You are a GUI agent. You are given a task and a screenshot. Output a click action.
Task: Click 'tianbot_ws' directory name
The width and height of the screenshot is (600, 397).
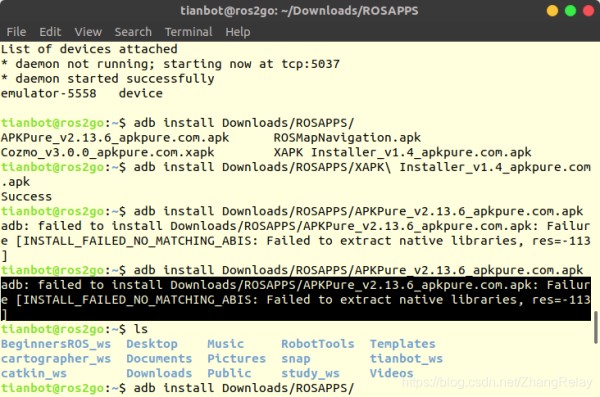(x=406, y=359)
